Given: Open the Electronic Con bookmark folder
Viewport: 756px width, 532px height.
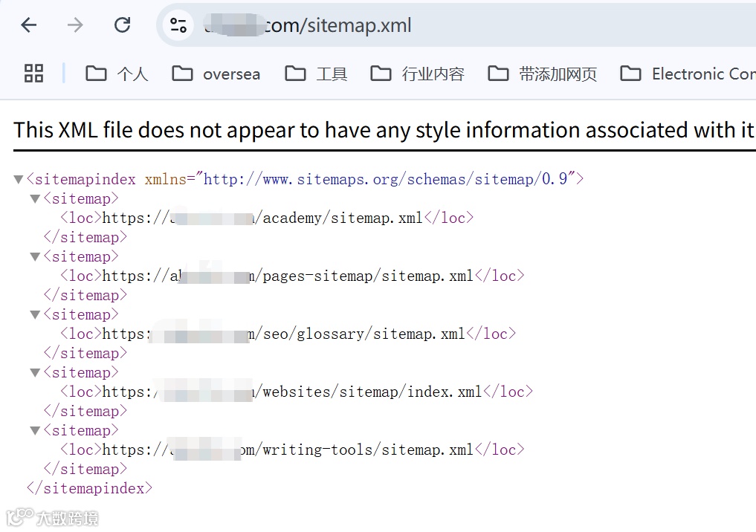Looking at the screenshot, I should pyautogui.click(x=688, y=74).
